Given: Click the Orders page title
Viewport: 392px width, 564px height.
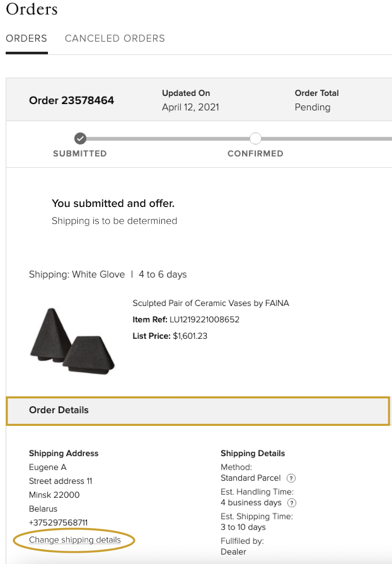Looking at the screenshot, I should click(32, 9).
